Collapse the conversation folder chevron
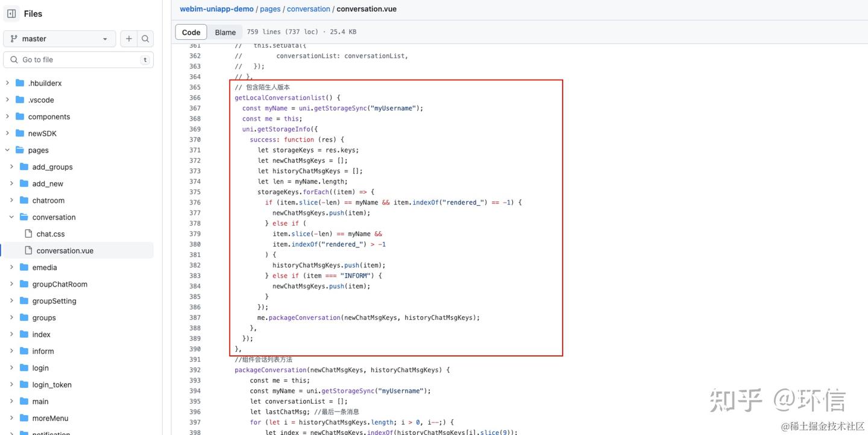This screenshot has width=868, height=435. pos(10,216)
